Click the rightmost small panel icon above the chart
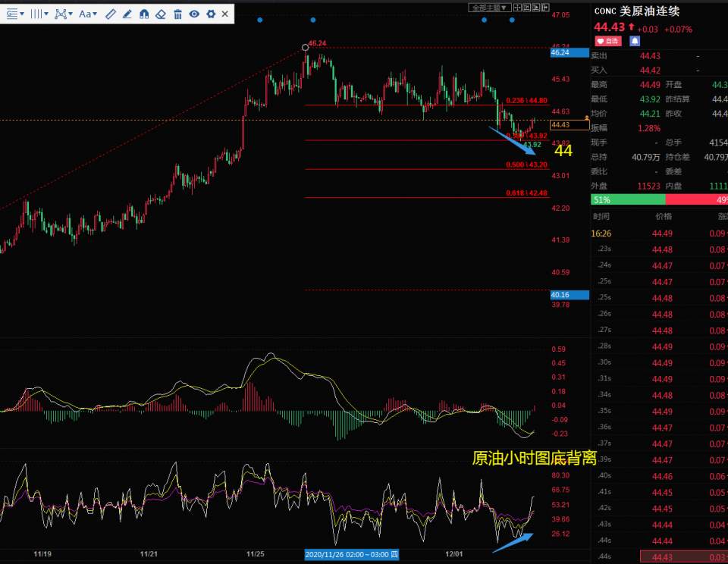The image size is (728, 564). 545,8
